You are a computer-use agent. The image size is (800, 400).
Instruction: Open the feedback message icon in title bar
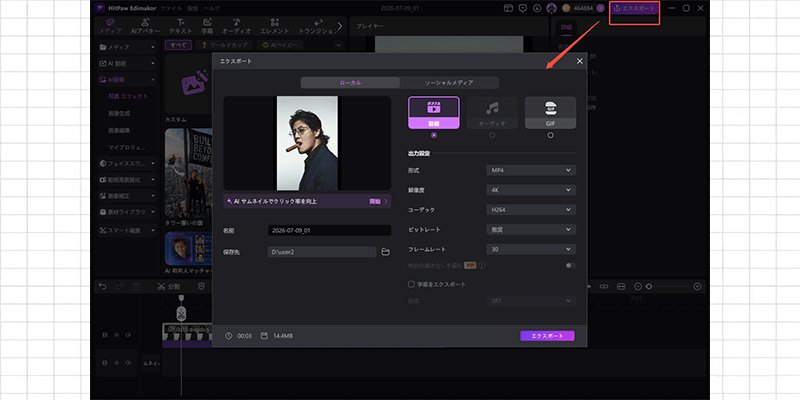point(522,8)
